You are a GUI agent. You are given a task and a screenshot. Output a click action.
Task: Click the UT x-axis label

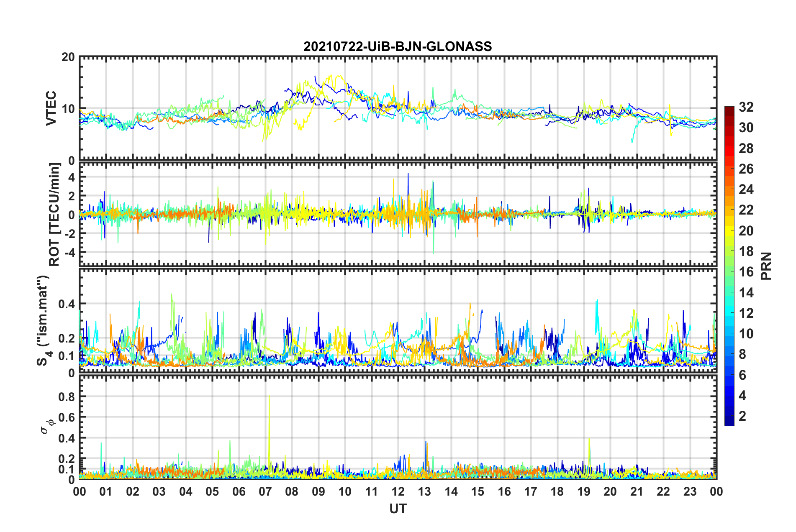tap(398, 509)
